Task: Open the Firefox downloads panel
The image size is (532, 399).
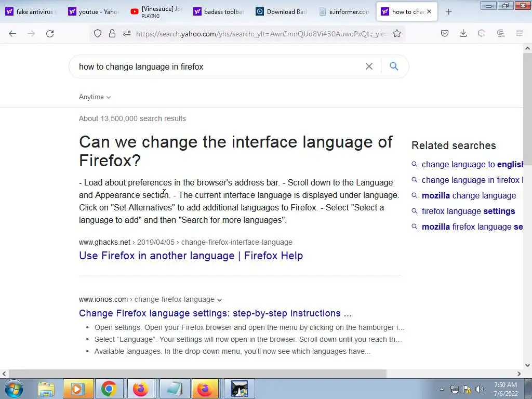Action: 463,33
